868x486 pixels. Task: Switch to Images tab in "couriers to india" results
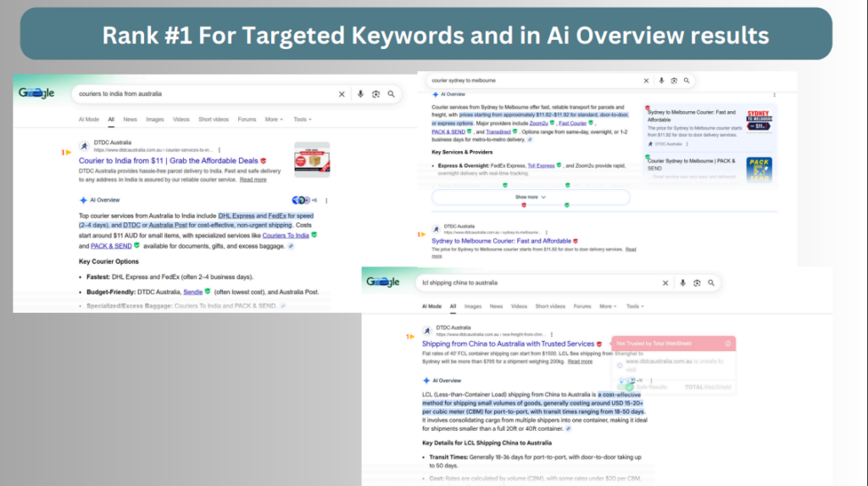pos(155,120)
